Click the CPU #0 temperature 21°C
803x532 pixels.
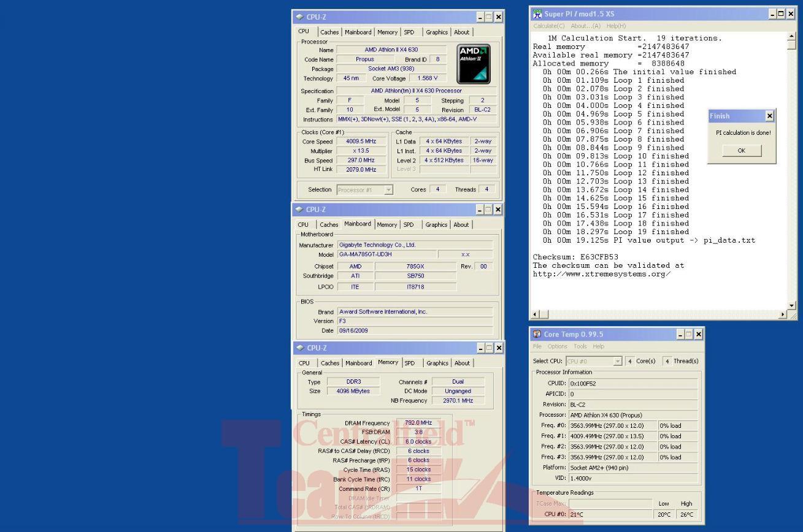pyautogui.click(x=610, y=514)
